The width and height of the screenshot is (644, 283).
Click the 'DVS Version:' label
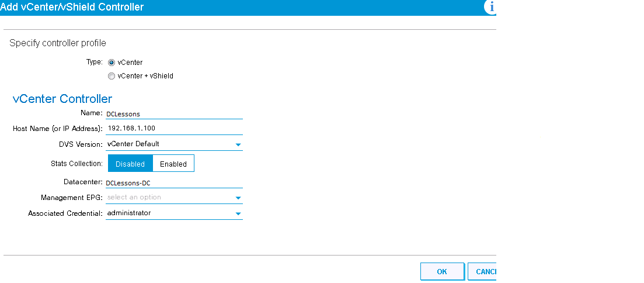point(81,144)
